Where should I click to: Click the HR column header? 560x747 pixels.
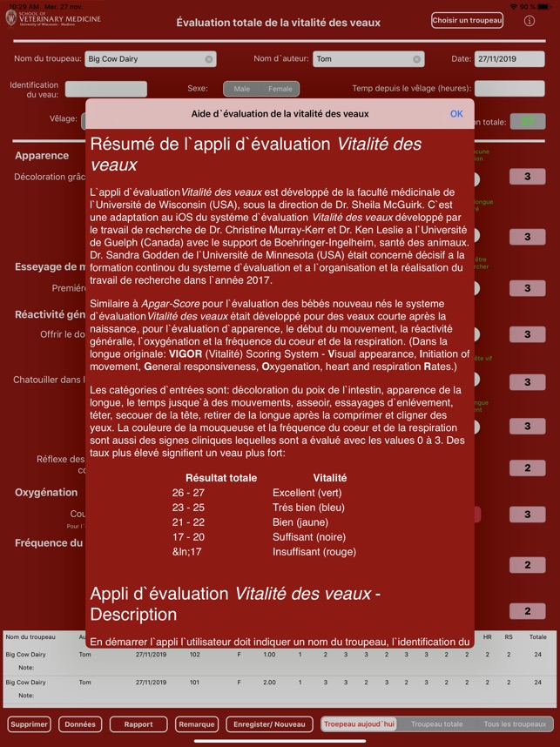coord(487,637)
